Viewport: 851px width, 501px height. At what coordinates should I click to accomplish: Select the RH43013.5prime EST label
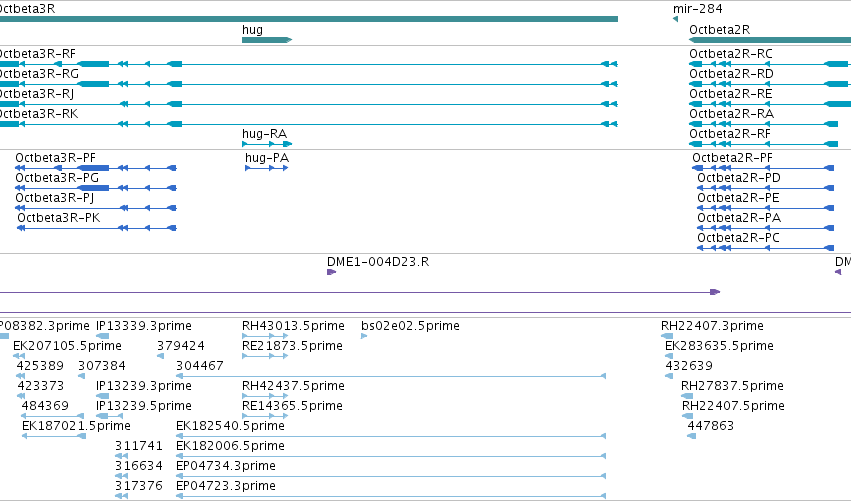point(293,326)
